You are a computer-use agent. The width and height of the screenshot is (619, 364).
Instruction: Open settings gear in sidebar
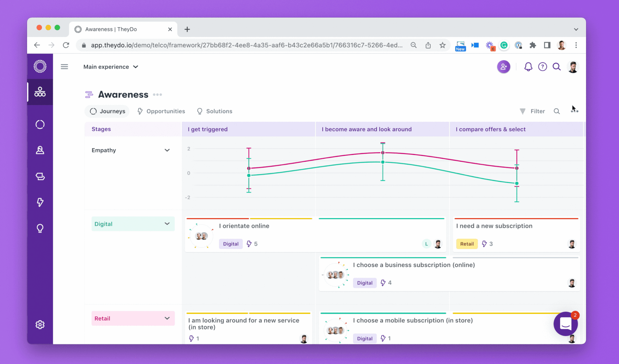(40, 324)
